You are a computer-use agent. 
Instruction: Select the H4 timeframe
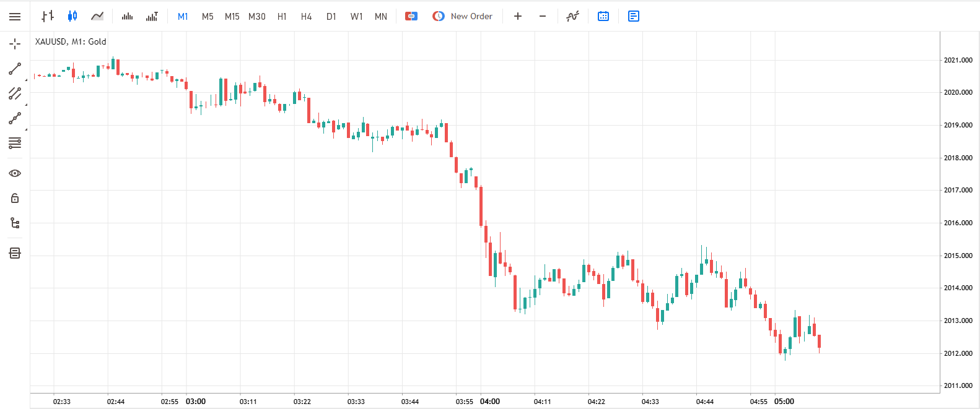(x=307, y=17)
